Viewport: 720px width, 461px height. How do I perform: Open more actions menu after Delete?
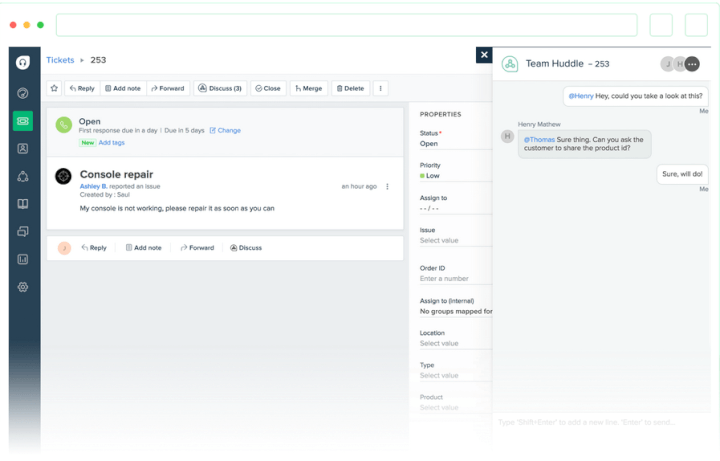coord(380,88)
